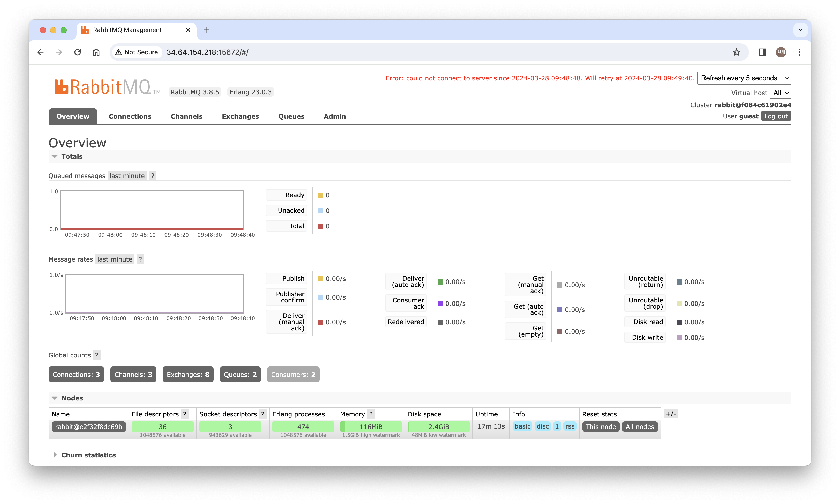Toggle Unacked series in chart

pos(287,211)
